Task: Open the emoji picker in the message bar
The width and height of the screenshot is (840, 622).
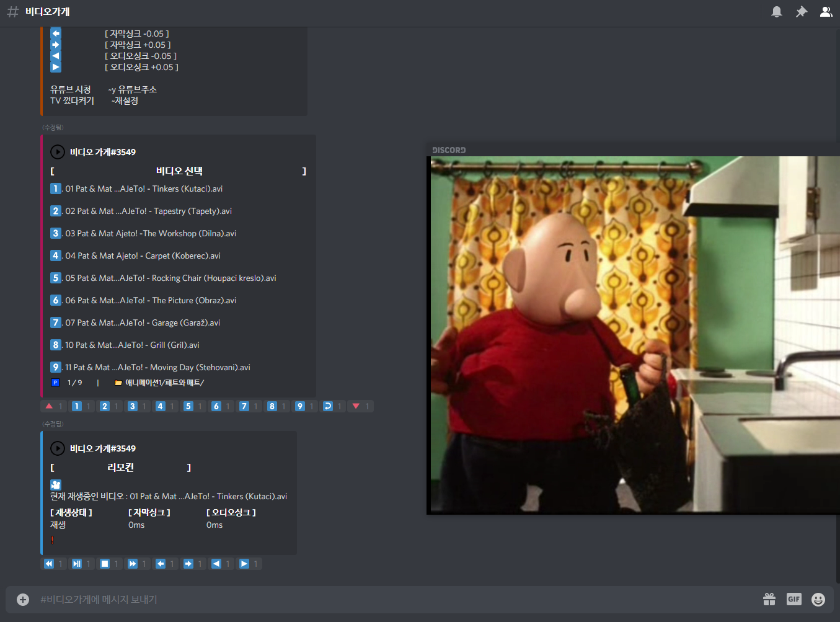Action: 818,599
